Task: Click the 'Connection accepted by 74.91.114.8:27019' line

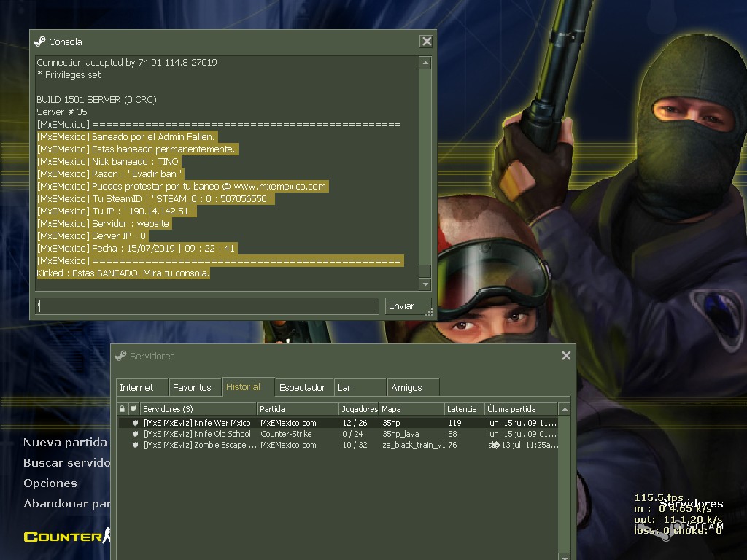Action: pyautogui.click(x=127, y=63)
